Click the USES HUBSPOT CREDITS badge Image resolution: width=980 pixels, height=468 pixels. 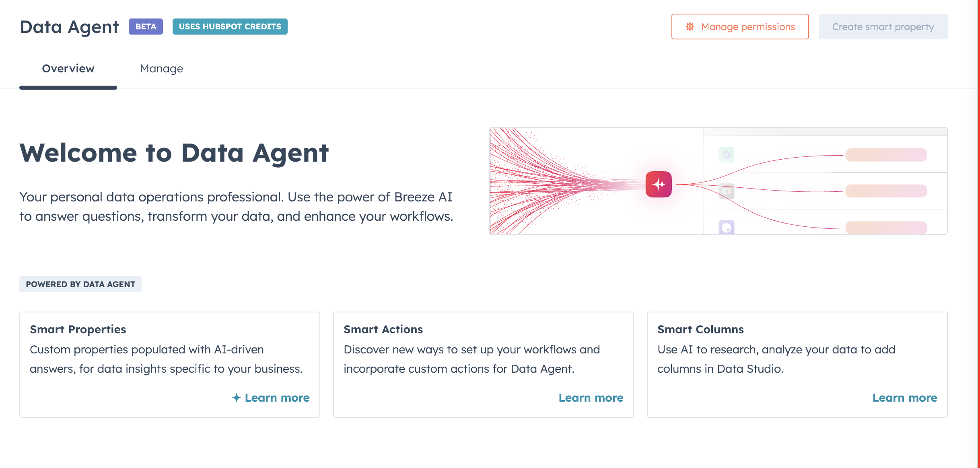(230, 27)
